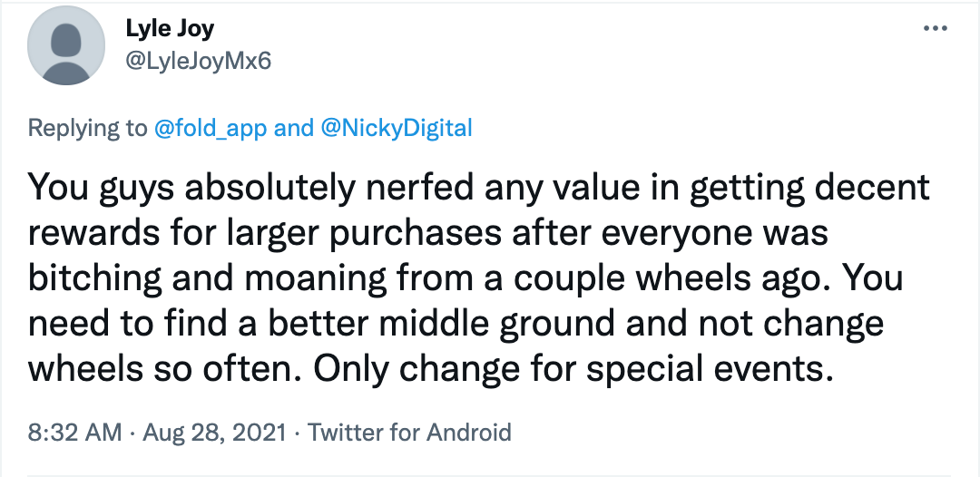Click the default gray profile avatar
This screenshot has width=980, height=477.
[66, 45]
